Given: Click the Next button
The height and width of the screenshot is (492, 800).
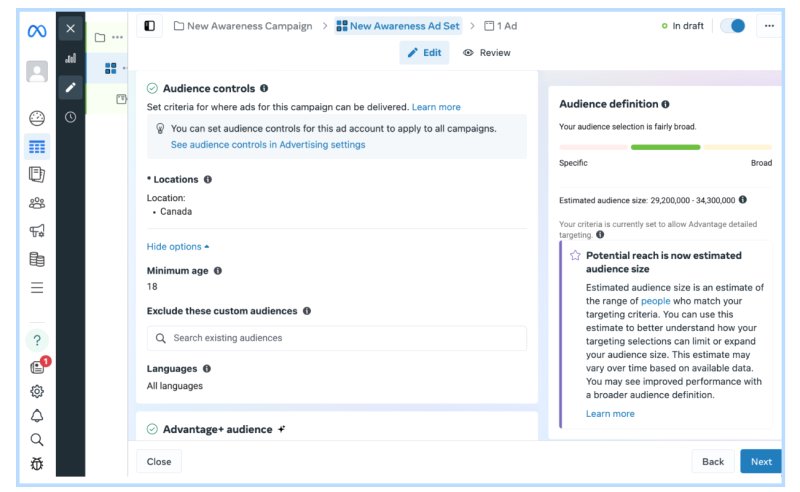Looking at the screenshot, I should pyautogui.click(x=761, y=461).
